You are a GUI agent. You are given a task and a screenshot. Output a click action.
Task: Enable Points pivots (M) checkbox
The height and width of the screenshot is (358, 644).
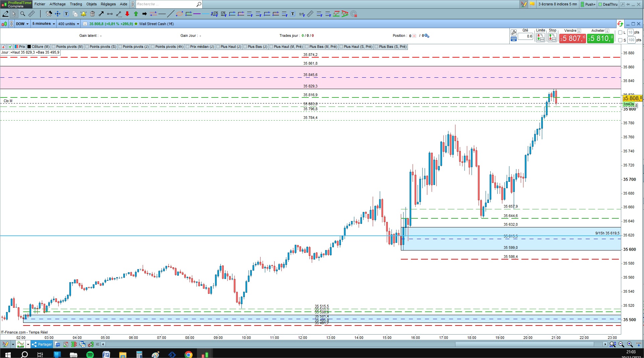point(54,47)
